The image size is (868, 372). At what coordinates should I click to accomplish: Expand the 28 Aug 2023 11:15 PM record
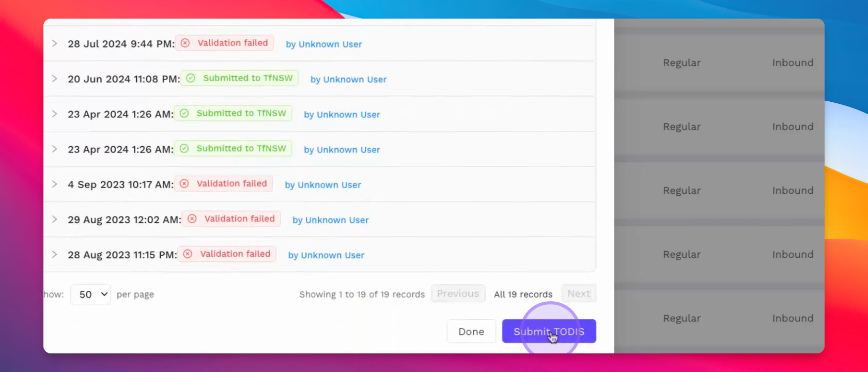click(x=54, y=254)
